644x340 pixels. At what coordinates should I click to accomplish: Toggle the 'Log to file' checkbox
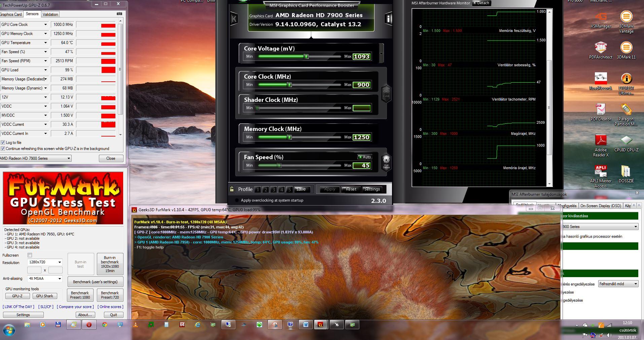tap(3, 143)
